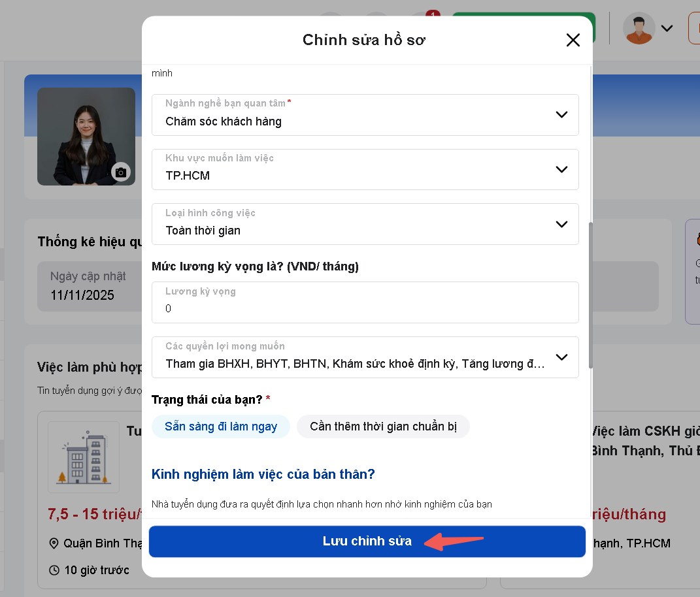Select status Sẵn sàng đi làm ngay
This screenshot has height=597, width=700.
coord(221,427)
